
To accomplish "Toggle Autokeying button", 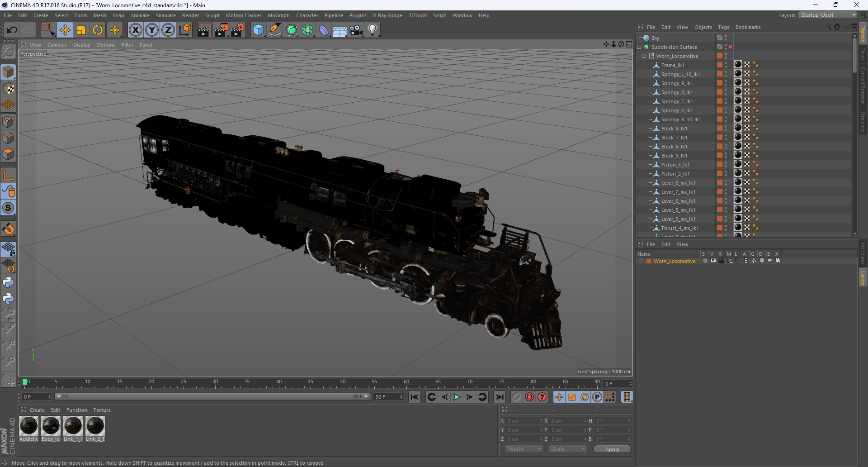I will point(529,397).
